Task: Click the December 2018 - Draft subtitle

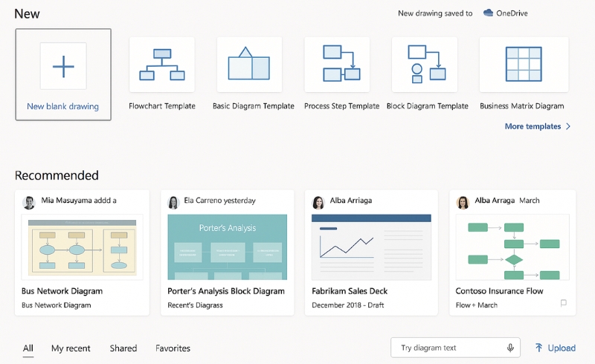Action: click(347, 305)
